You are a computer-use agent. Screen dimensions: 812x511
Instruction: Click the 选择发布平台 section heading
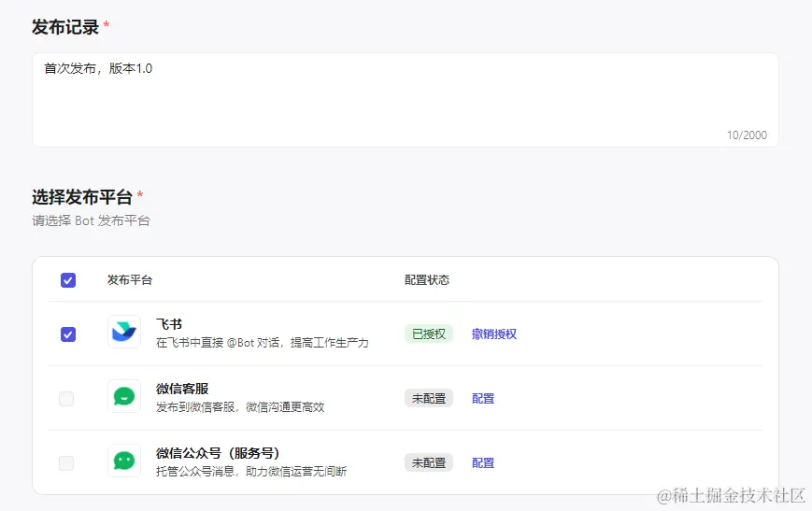point(82,197)
